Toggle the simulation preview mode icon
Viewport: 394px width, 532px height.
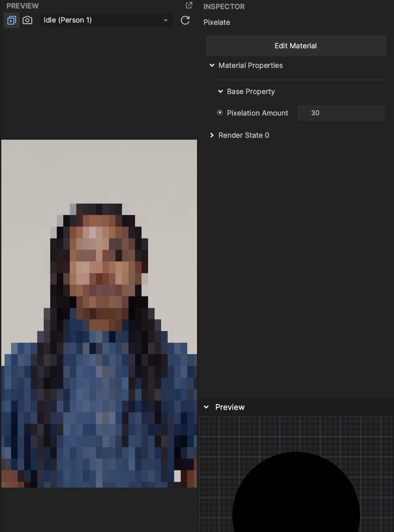click(12, 20)
